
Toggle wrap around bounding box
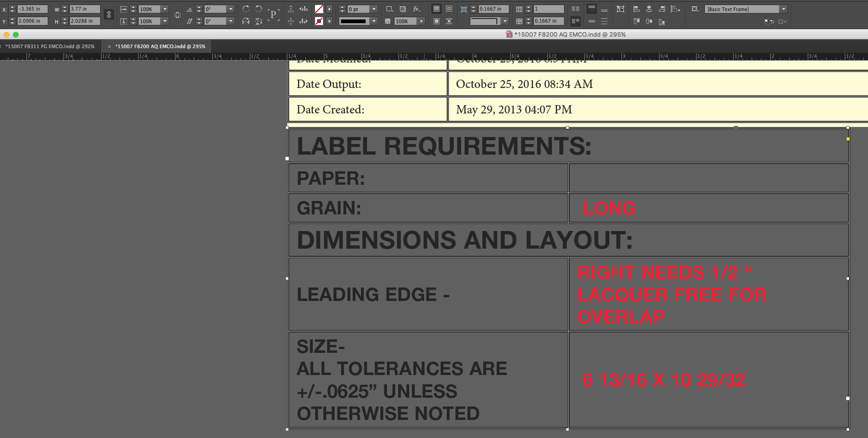[x=449, y=9]
